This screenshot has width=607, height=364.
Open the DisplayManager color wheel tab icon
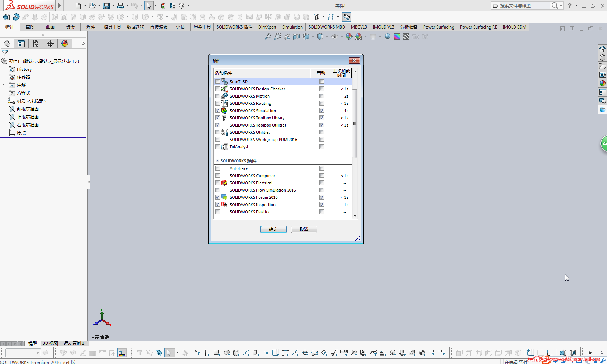(x=65, y=44)
